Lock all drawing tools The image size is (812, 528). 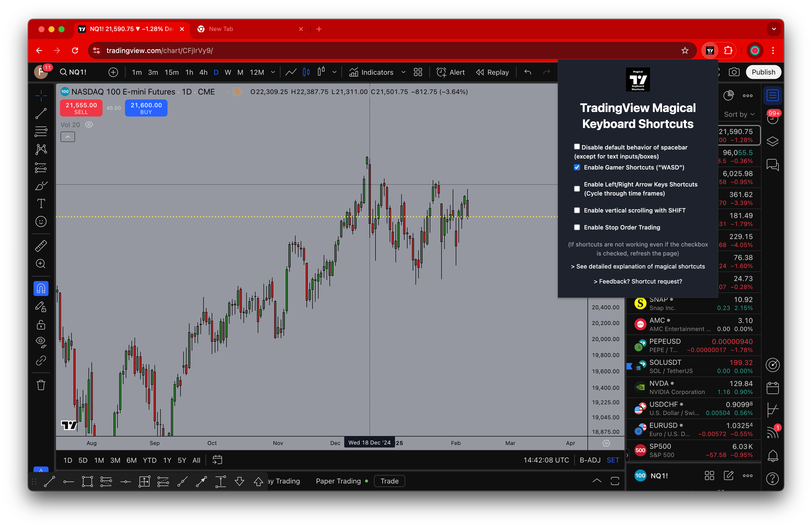point(41,324)
